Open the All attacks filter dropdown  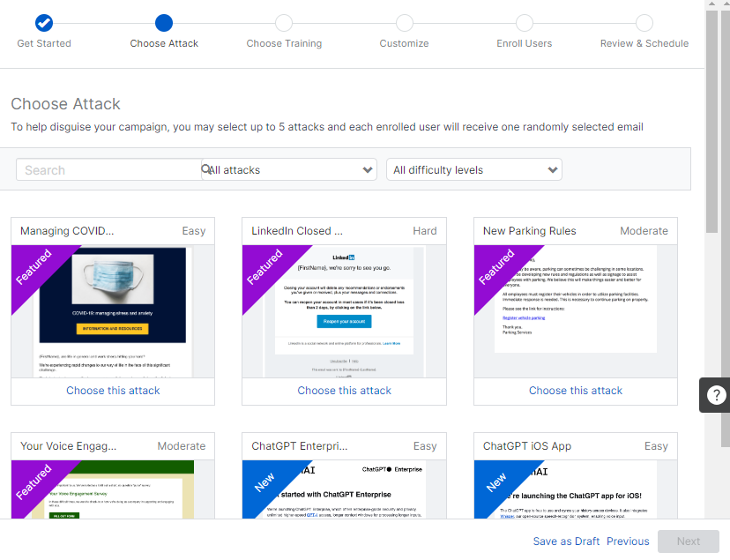[x=288, y=168]
